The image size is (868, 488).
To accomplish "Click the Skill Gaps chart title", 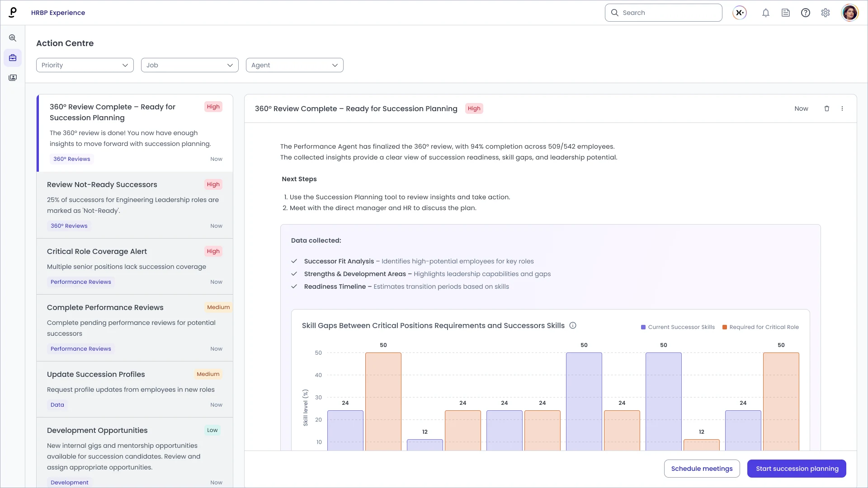I will point(433,325).
